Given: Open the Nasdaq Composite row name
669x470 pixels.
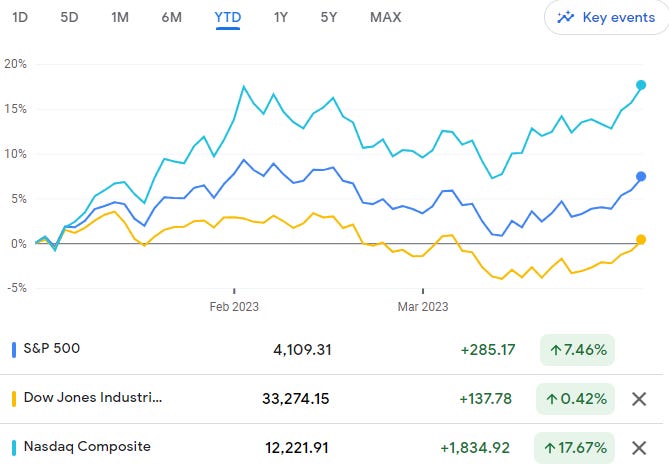Looking at the screenshot, I should pyautogui.click(x=87, y=447).
